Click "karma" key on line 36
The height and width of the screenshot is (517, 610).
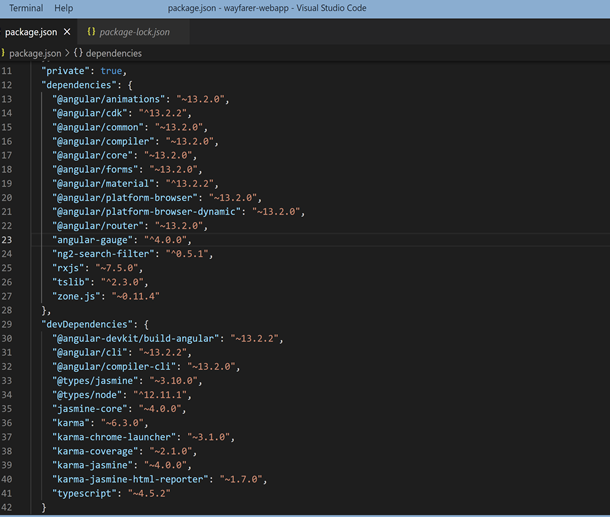coord(71,422)
